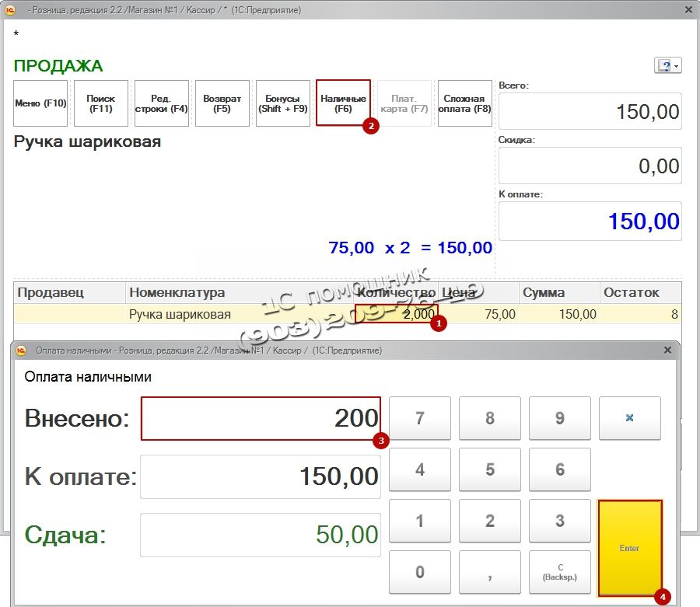Click the Внесено amount field
The image size is (700, 607).
[261, 418]
